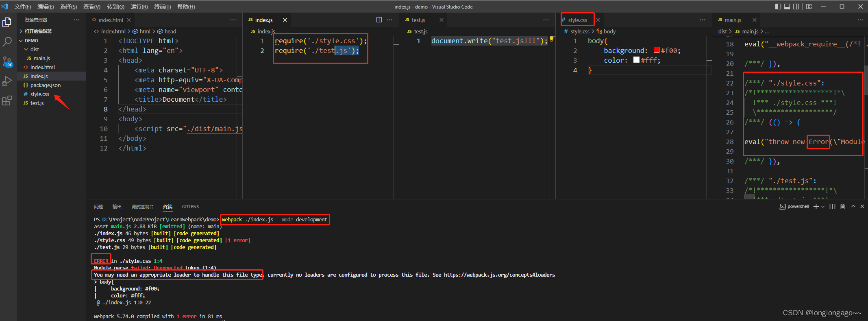Open test.js in explorer tree

52,103
